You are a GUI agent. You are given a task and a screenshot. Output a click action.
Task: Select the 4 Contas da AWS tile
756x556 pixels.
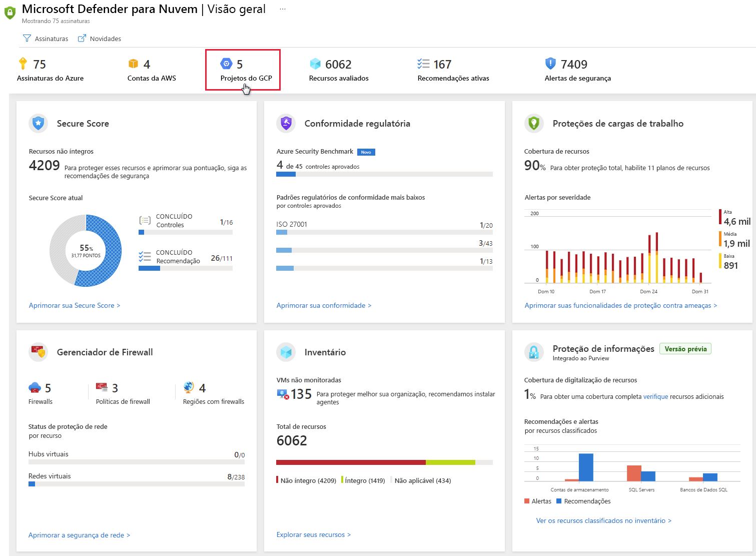point(152,70)
